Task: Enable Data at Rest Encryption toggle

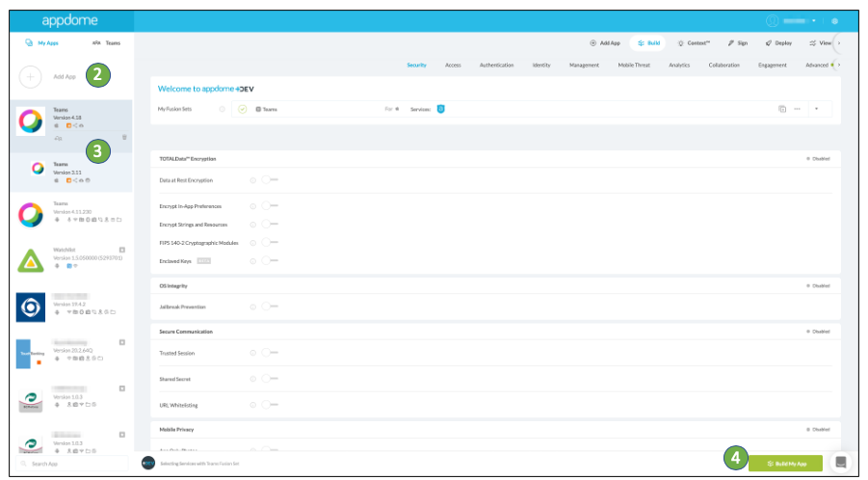Action: (270, 180)
